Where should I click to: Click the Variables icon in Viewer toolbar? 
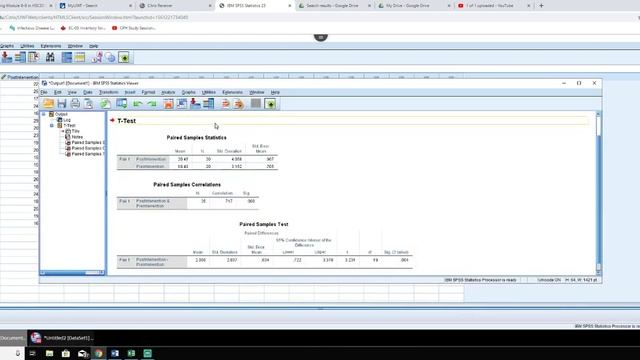[x=209, y=104]
